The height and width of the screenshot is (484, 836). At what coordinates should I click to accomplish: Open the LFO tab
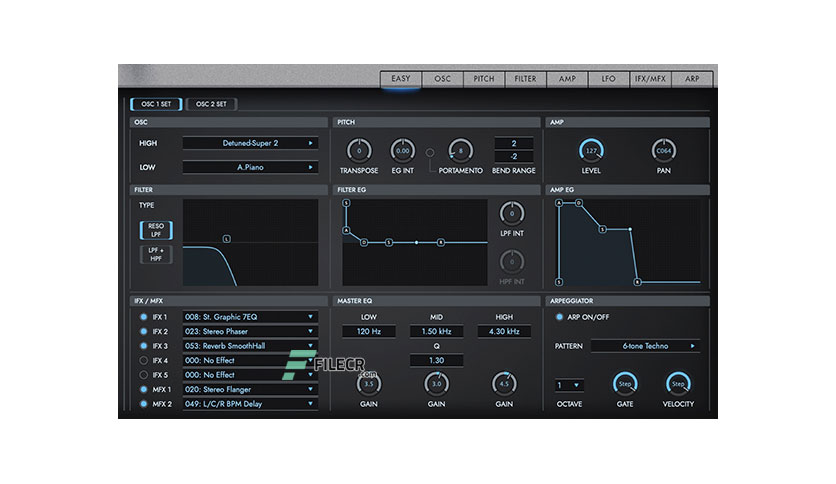(x=609, y=79)
